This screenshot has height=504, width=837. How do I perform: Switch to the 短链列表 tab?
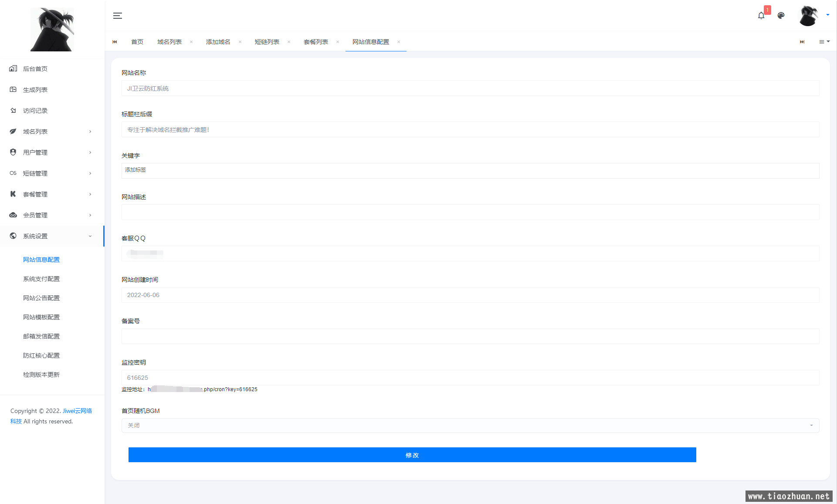pos(267,42)
